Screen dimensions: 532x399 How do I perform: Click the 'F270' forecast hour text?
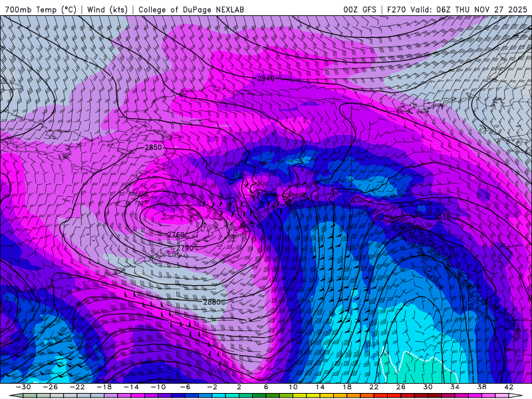coord(396,9)
